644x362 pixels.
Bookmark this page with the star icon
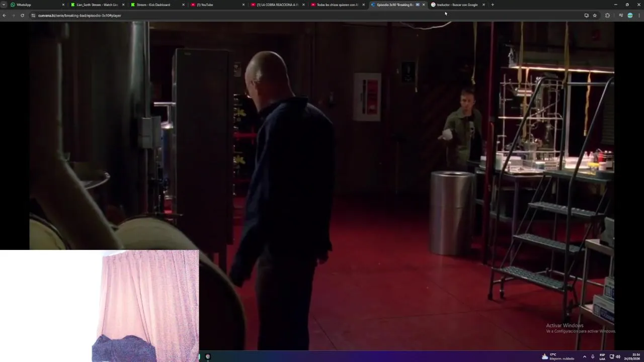595,16
